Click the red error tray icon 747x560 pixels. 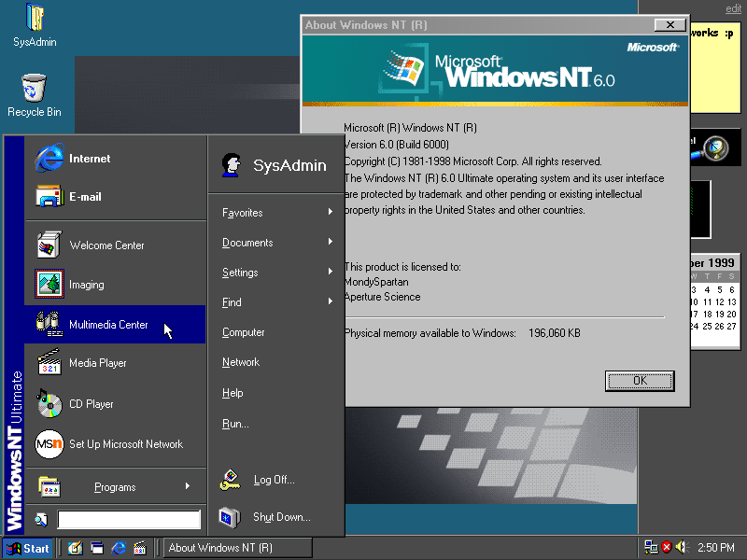[667, 547]
